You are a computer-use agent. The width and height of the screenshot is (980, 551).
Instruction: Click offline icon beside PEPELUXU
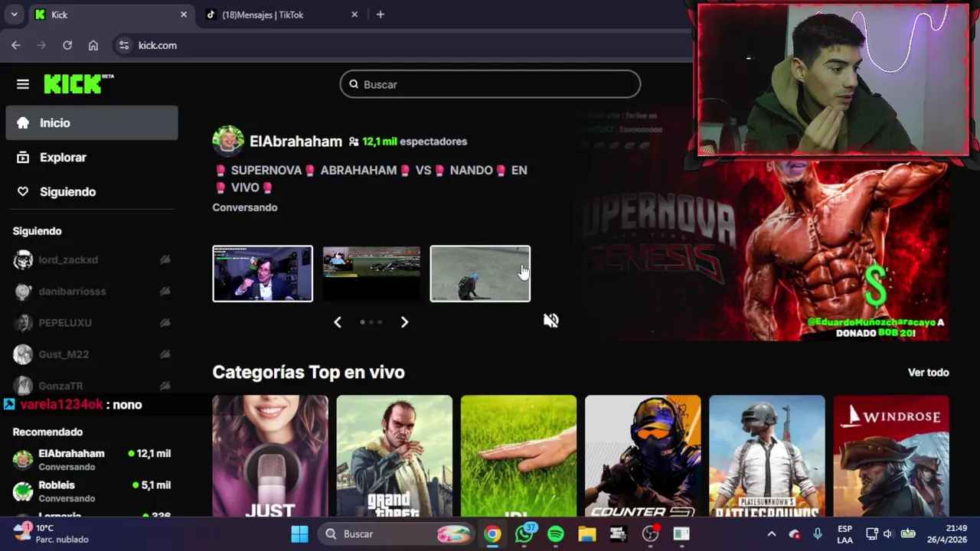tap(165, 323)
